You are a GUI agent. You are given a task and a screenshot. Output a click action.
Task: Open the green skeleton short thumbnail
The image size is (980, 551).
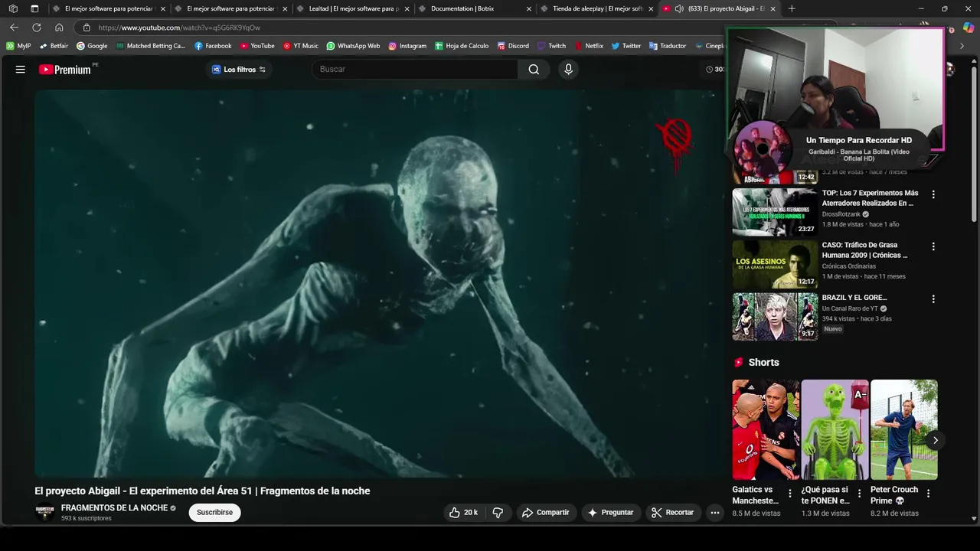click(x=835, y=430)
